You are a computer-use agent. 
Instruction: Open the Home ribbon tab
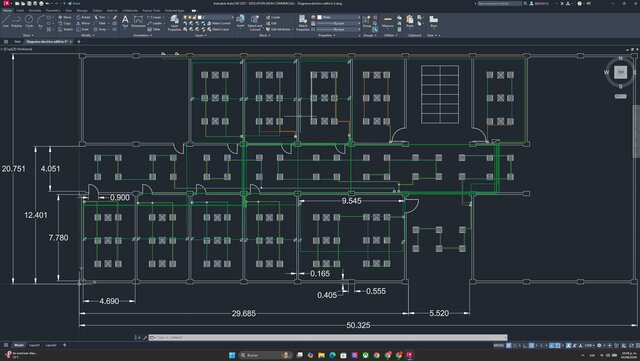click(x=7, y=11)
